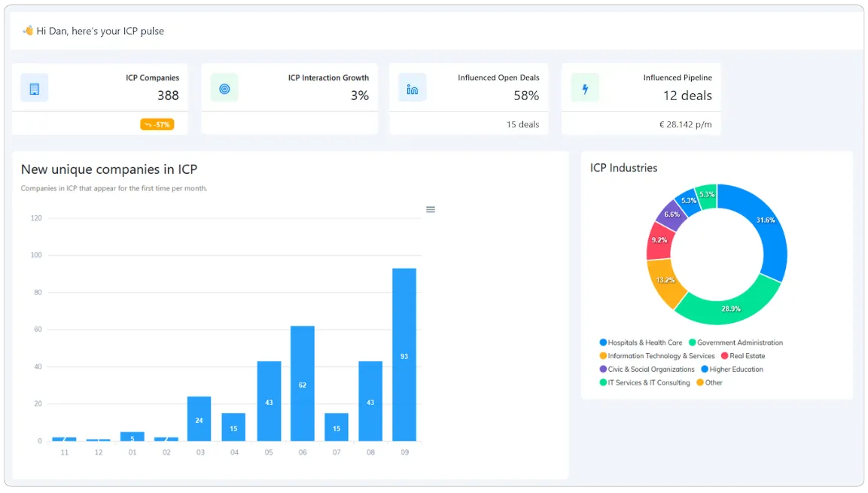This screenshot has width=868, height=493.
Task: Click the 'Hi Dan, here's your ICP pulse' greeting
Action: (100, 31)
